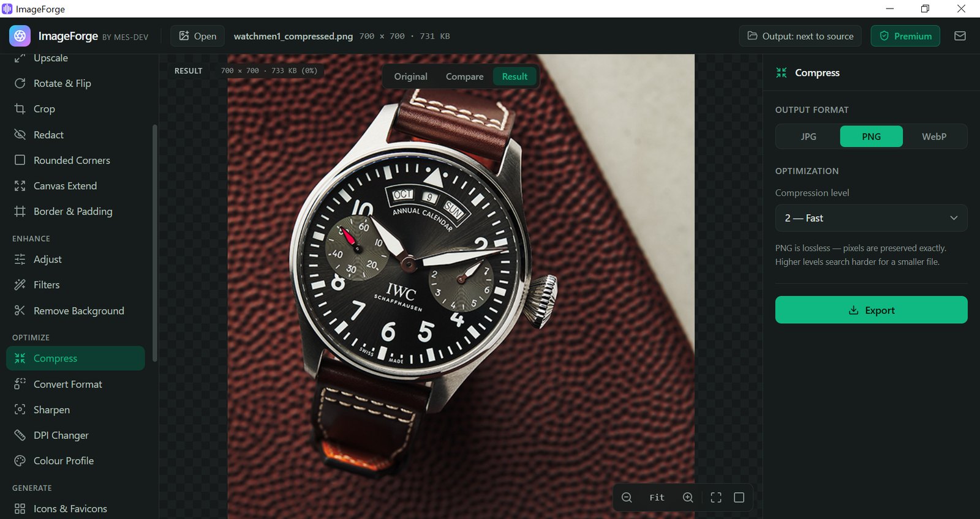This screenshot has width=980, height=519.
Task: Click the square background toggle icon
Action: [739, 498]
